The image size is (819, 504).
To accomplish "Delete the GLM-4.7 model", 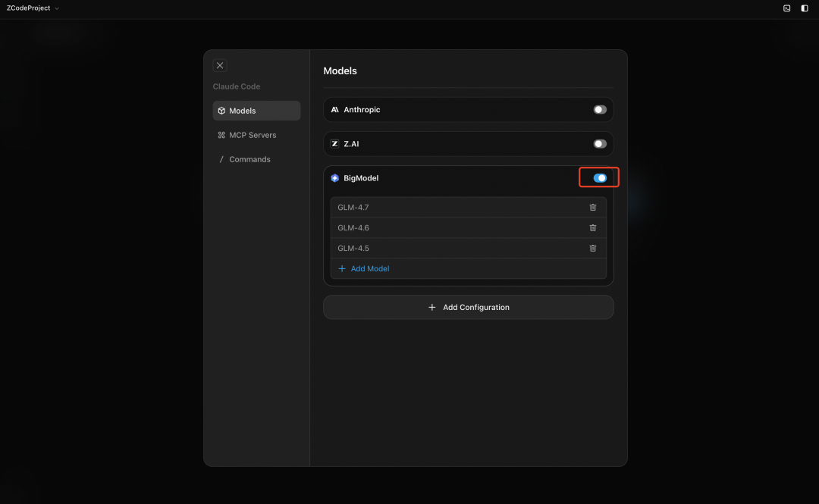I will (x=593, y=208).
